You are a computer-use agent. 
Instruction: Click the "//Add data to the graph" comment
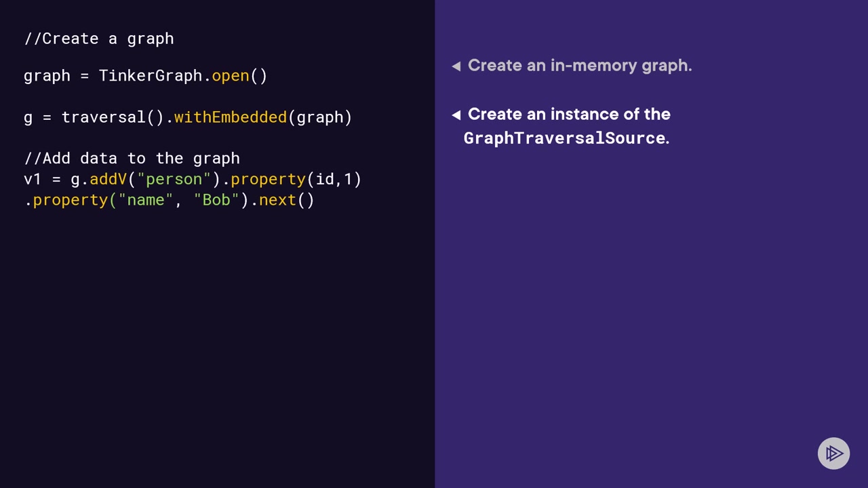[132, 159]
